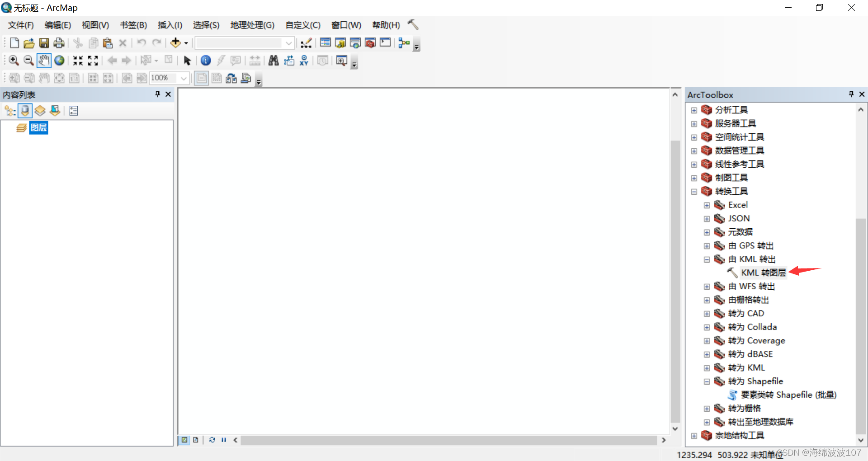Expand the 分析工具 toolbox
This screenshot has height=461, width=868.
694,110
